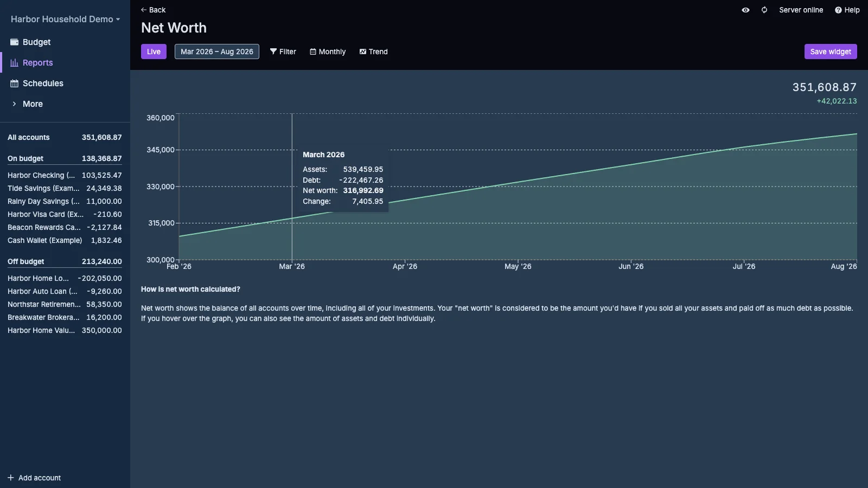Go Back to reports overview
The height and width of the screenshot is (488, 868).
pyautogui.click(x=153, y=10)
